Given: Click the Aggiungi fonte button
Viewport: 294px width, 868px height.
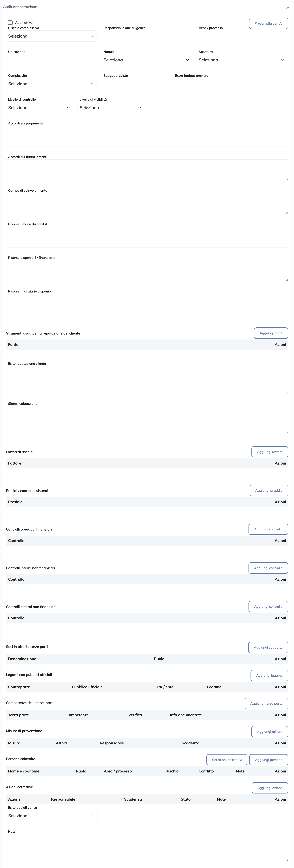Looking at the screenshot, I should (x=271, y=333).
